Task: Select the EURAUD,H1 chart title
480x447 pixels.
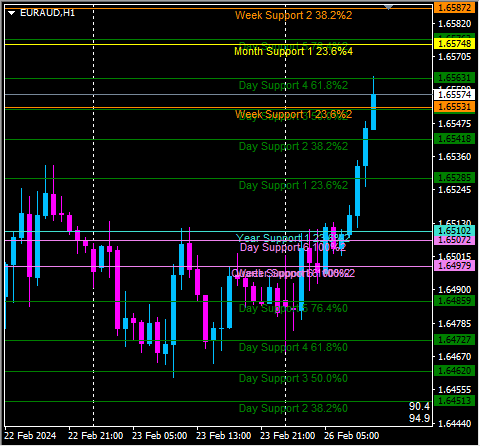Action: 47,13
